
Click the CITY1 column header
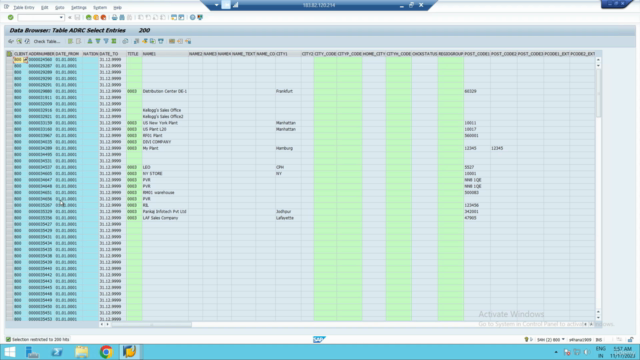tap(288, 54)
